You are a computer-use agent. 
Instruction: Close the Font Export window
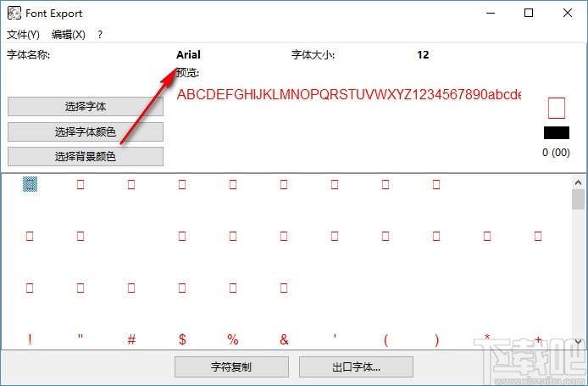coord(568,13)
